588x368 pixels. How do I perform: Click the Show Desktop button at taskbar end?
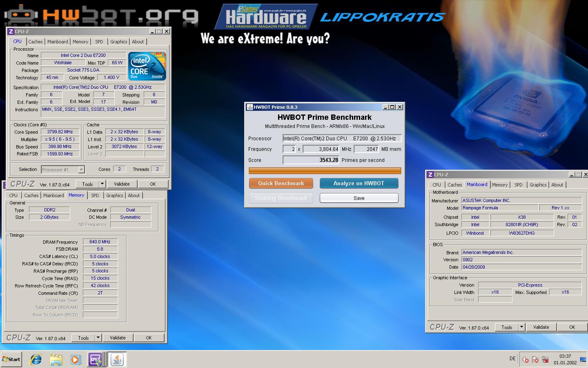[x=583, y=359]
